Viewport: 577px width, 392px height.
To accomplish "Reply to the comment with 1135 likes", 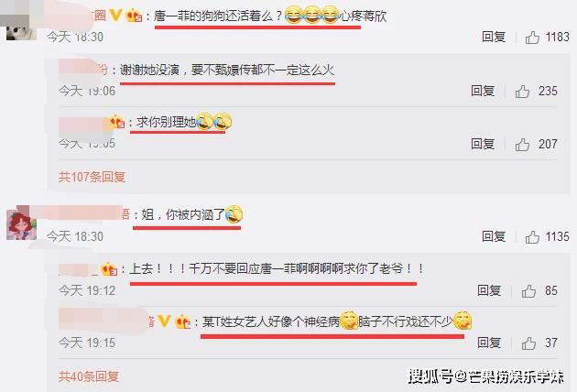I will tap(494, 236).
